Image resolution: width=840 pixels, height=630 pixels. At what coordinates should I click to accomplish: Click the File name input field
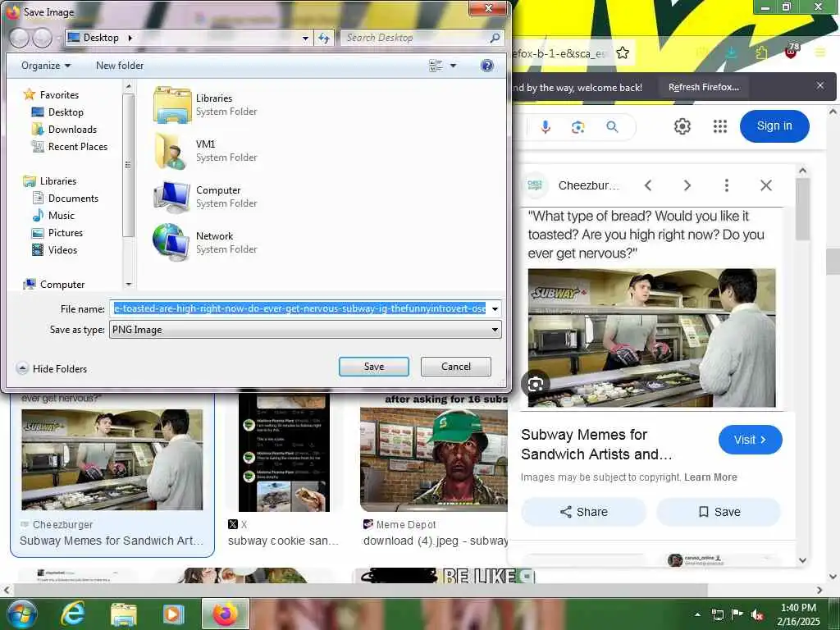[299, 308]
